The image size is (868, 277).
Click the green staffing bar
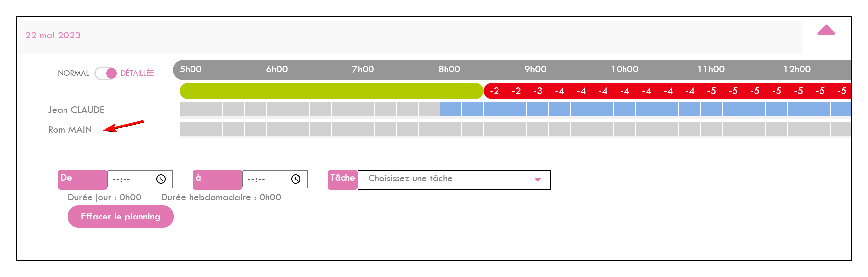[x=332, y=91]
